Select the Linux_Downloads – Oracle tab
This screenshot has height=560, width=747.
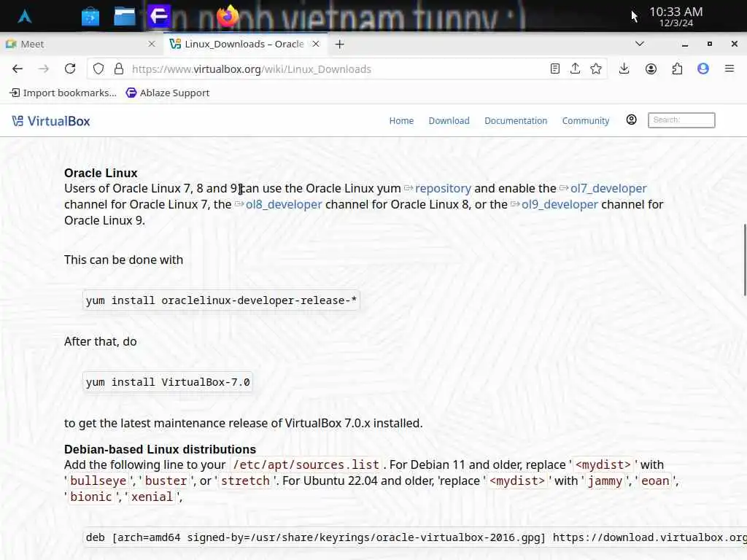[x=244, y=44]
